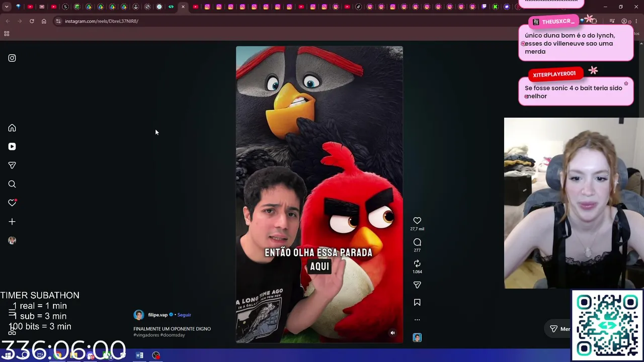The image size is (644, 362).
Task: Open the Instagram logo home link
Action: [x=12, y=58]
